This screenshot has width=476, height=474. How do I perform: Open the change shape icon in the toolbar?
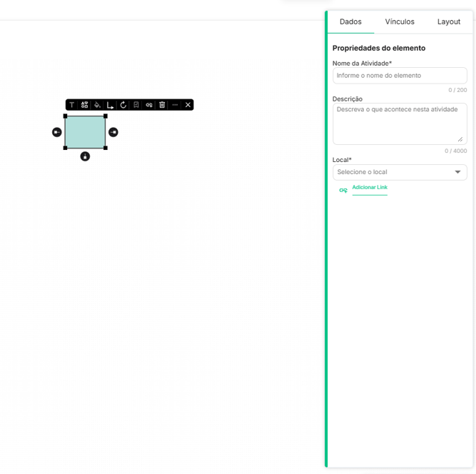point(84,105)
